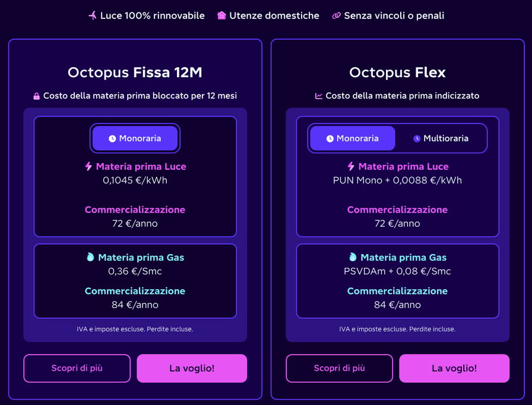Image resolution: width=532 pixels, height=405 pixels.
Task: Click the flame icon in Fissa 12M gas section
Action: point(90,257)
